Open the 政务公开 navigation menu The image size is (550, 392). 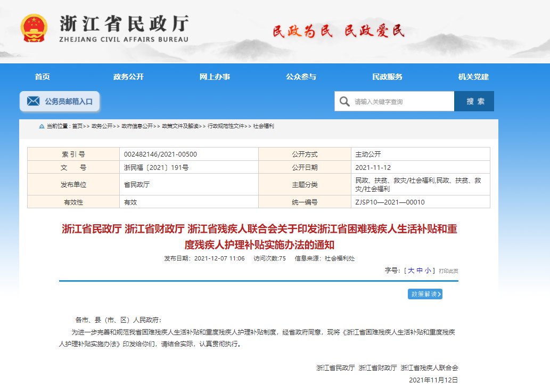point(128,77)
